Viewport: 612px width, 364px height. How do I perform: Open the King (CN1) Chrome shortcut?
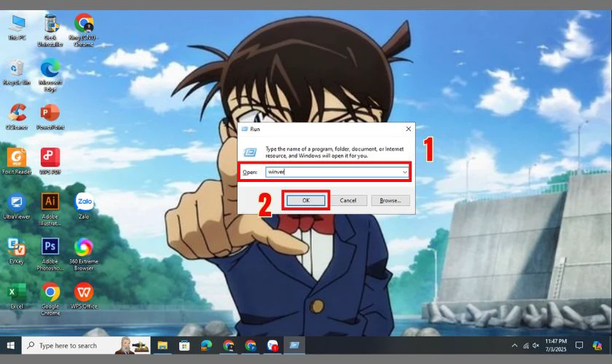[x=84, y=31]
